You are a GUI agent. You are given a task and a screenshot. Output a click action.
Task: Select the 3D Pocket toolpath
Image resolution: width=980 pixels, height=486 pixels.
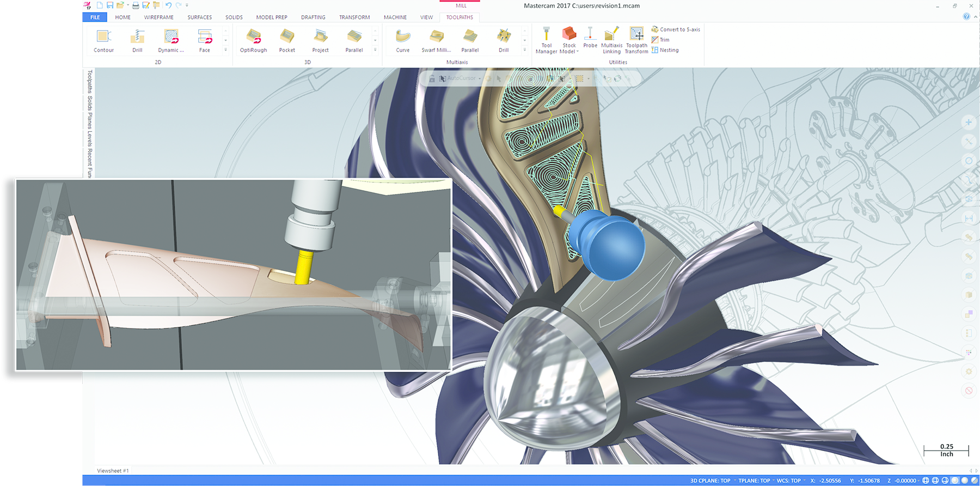[287, 41]
